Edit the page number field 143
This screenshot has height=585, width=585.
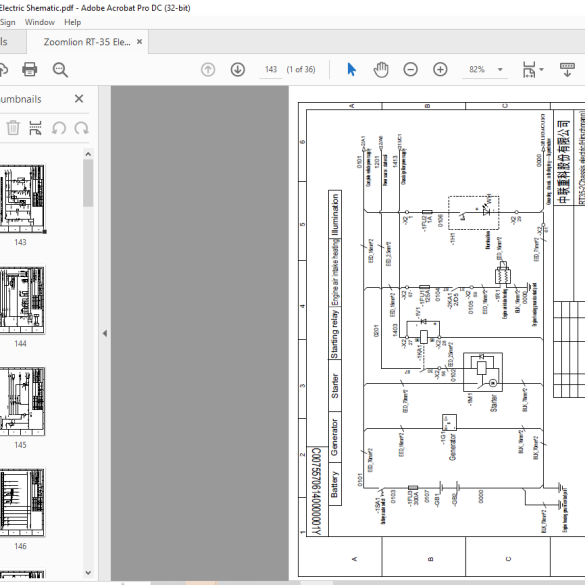271,69
